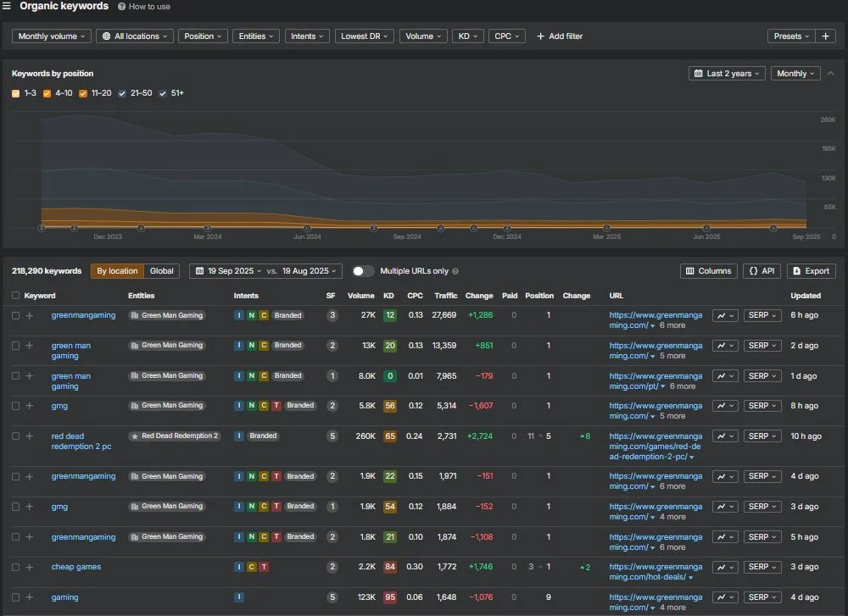The width and height of the screenshot is (848, 616).
Task: Click the plus icon next to Presets
Action: click(x=825, y=36)
